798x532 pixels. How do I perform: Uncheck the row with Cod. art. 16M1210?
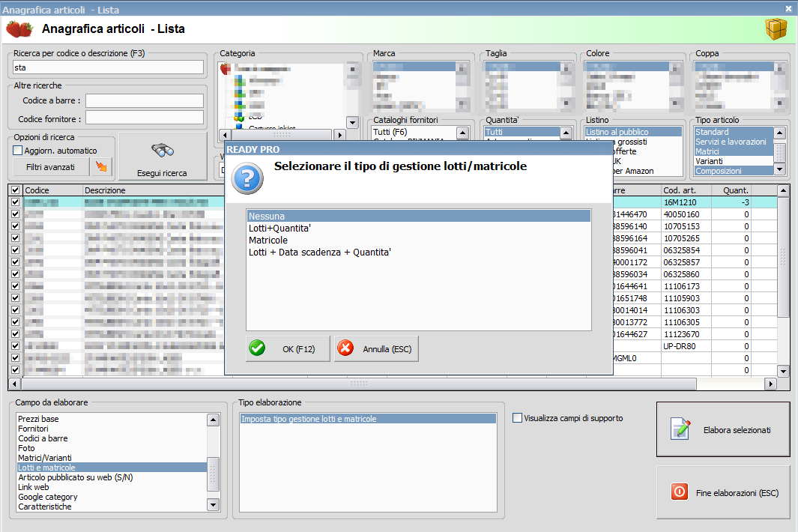15,202
